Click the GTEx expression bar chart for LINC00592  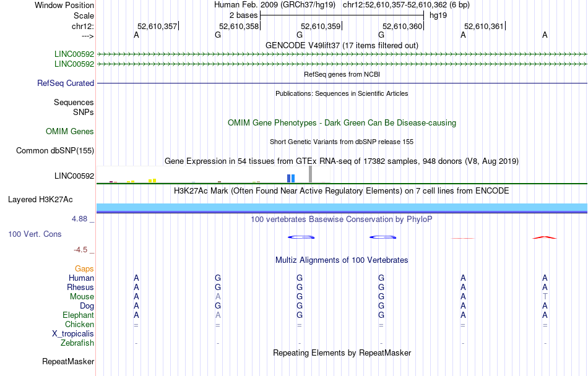(214, 174)
